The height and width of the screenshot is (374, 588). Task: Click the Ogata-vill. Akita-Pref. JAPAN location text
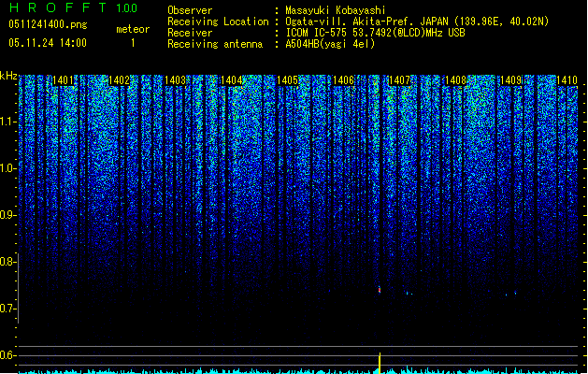pos(417,22)
